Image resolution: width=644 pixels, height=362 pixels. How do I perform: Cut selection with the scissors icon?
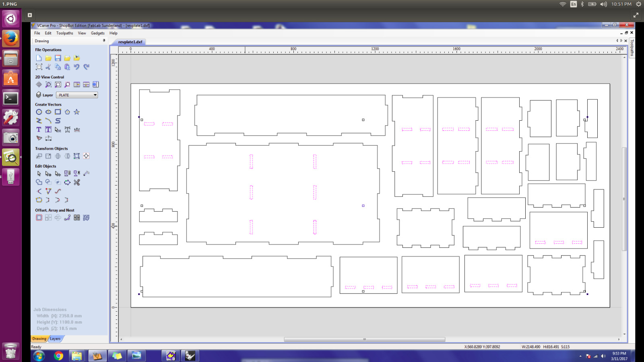pyautogui.click(x=48, y=67)
